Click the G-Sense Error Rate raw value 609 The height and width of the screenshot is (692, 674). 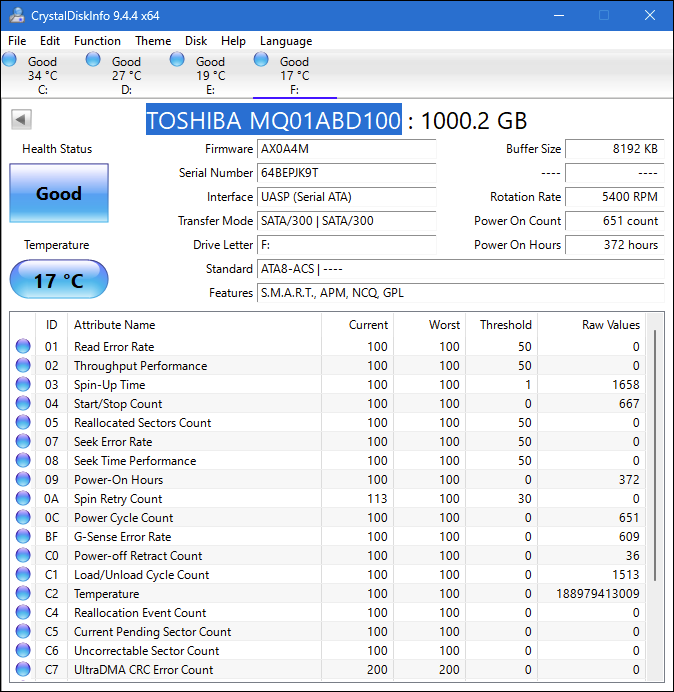[629, 537]
